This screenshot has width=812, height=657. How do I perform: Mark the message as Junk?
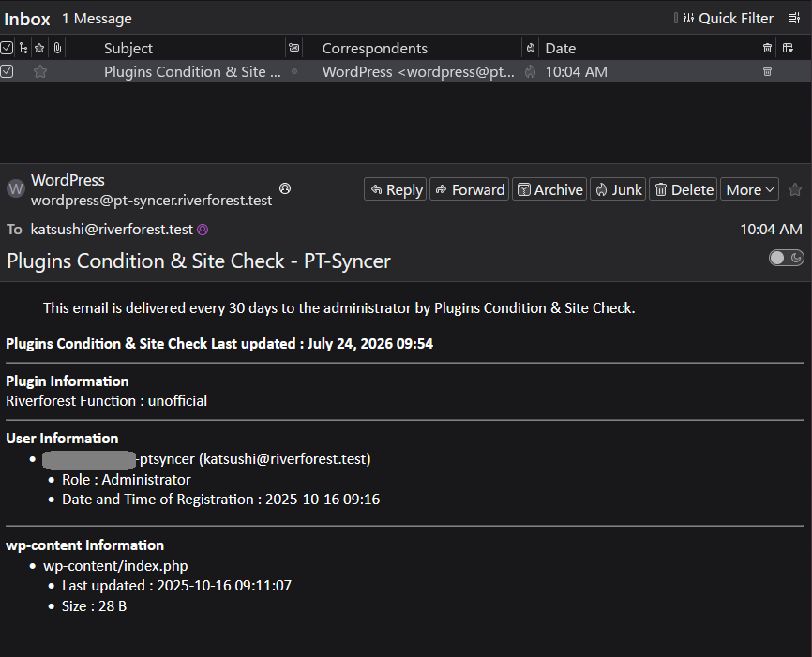(x=618, y=189)
